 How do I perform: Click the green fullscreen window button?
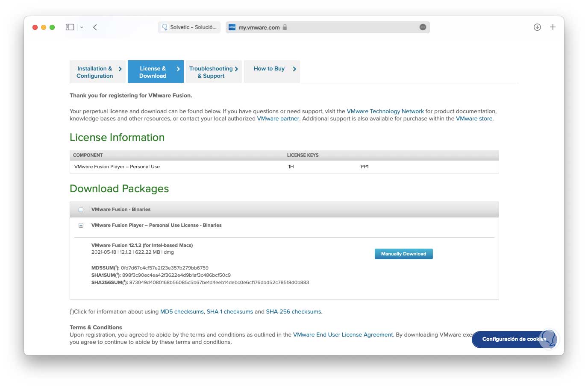coord(52,27)
